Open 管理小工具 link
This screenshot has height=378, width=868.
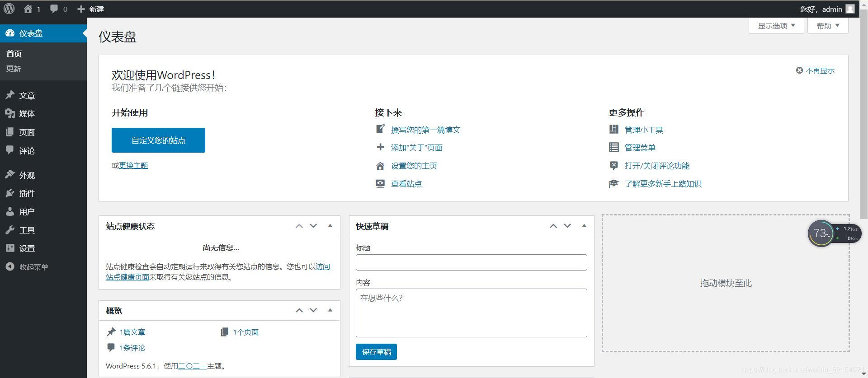[x=644, y=130]
